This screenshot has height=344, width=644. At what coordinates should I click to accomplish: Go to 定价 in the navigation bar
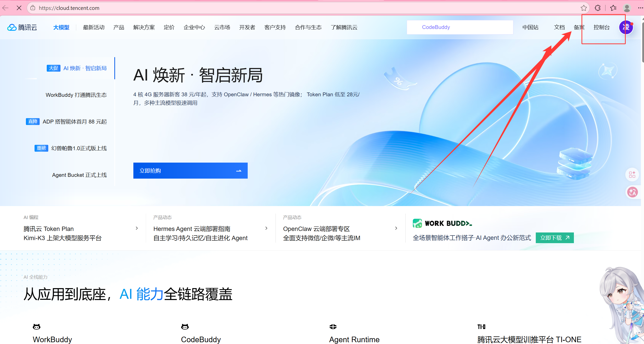169,27
